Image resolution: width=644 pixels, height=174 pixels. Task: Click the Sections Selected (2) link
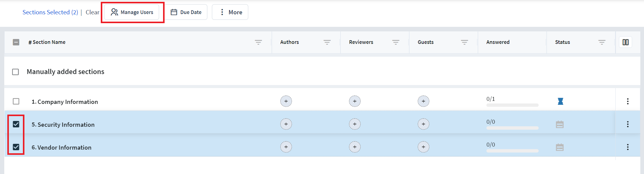tap(50, 12)
